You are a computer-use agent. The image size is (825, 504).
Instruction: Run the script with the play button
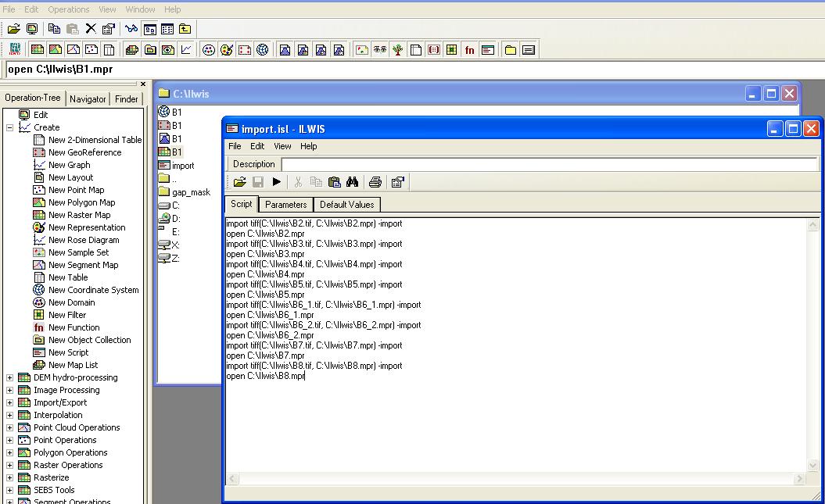[x=276, y=182]
